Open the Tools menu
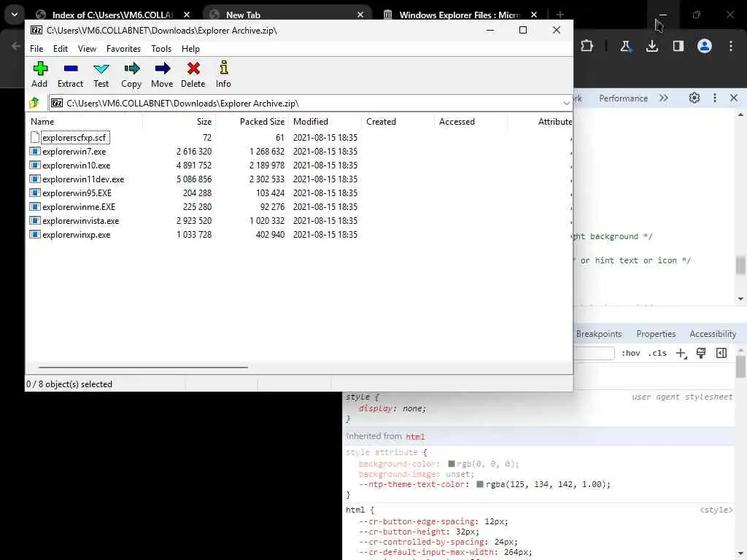Viewport: 747px width, 560px height. tap(161, 49)
